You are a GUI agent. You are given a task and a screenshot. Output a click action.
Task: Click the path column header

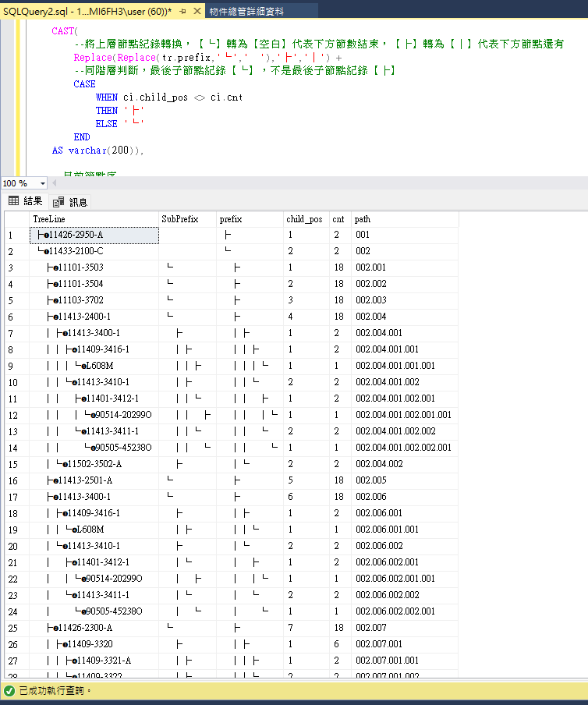[405, 219]
